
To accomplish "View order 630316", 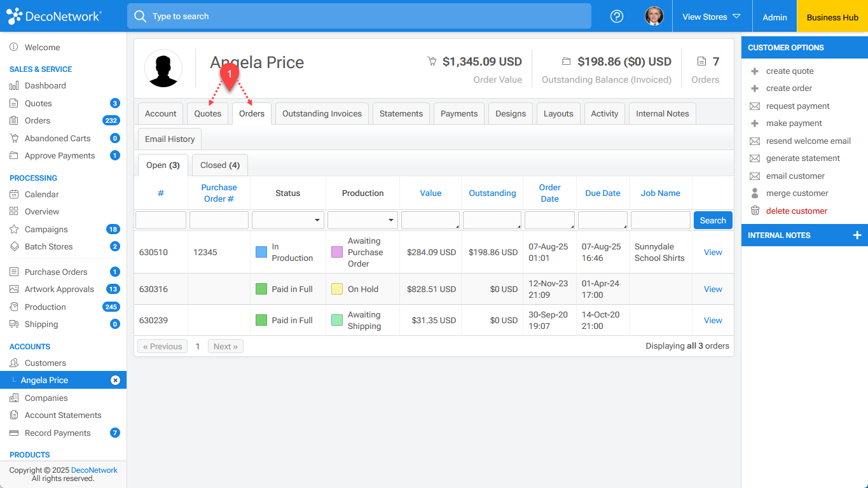I will [x=713, y=289].
